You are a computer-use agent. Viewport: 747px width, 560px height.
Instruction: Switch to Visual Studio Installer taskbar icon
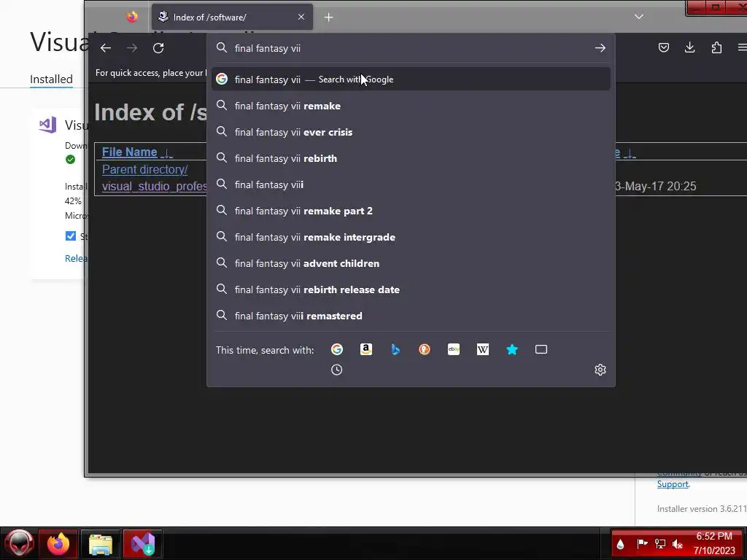142,543
